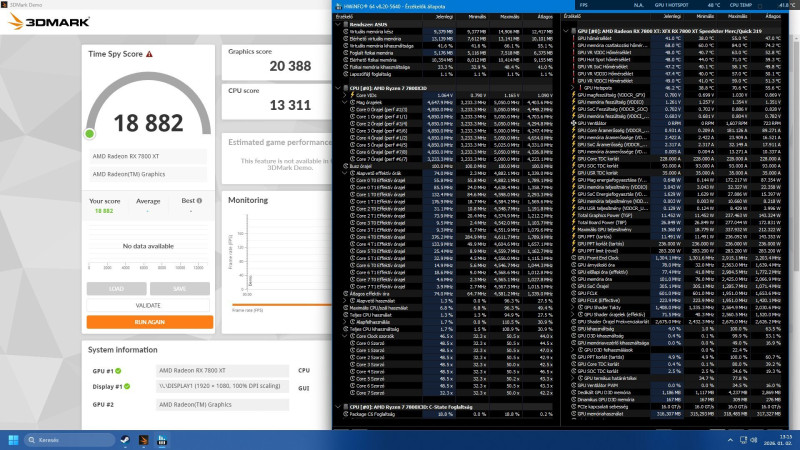This screenshot has width=800, height=450.
Task: Click the red warning icon beside Time Spy Score
Action: click(x=149, y=54)
